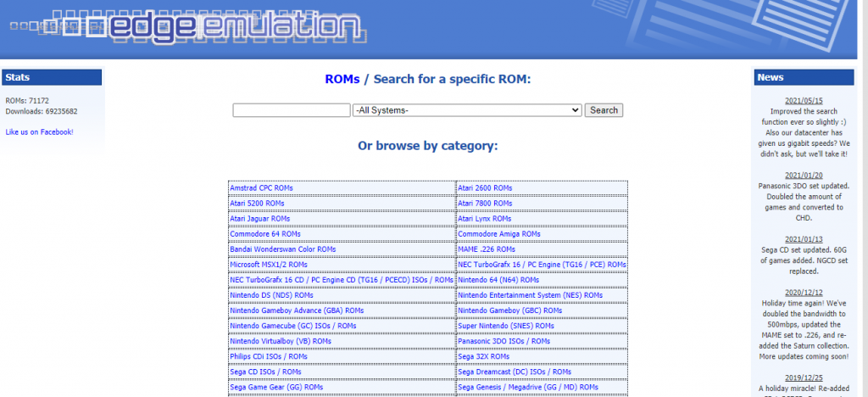The width and height of the screenshot is (868, 397).
Task: Click the Search button
Action: click(x=604, y=110)
